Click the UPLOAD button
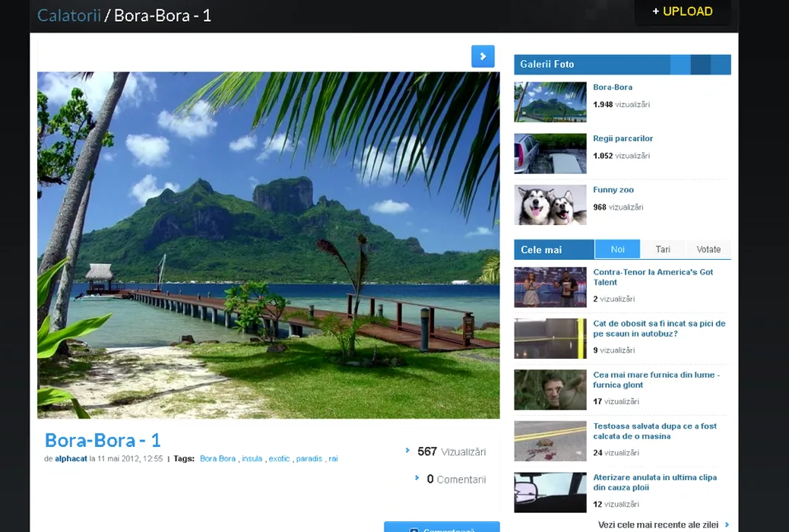Screen dimensions: 789x532 point(682,11)
